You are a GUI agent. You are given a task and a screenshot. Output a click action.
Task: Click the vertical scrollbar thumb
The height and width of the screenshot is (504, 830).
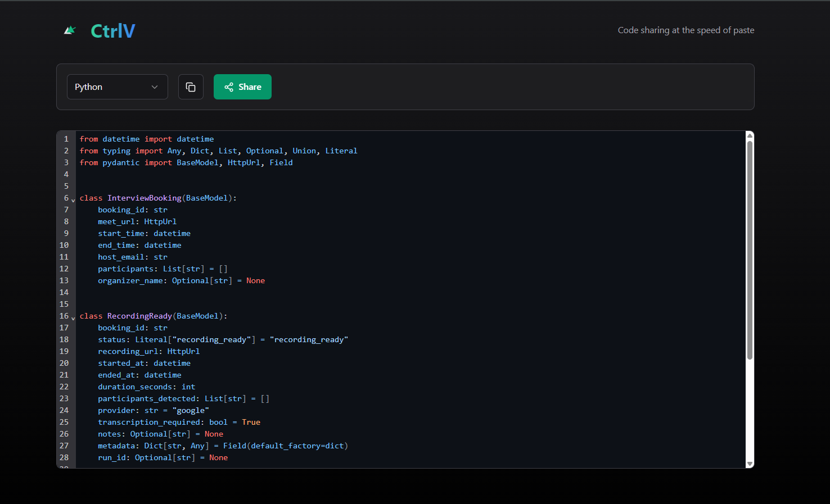click(750, 250)
